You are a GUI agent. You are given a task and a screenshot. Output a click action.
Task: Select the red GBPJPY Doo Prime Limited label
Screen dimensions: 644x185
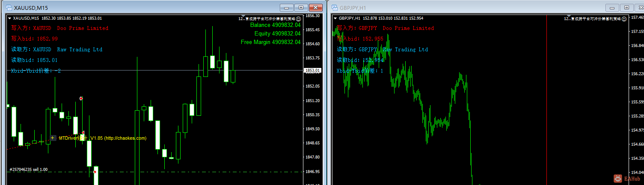[x=385, y=28]
